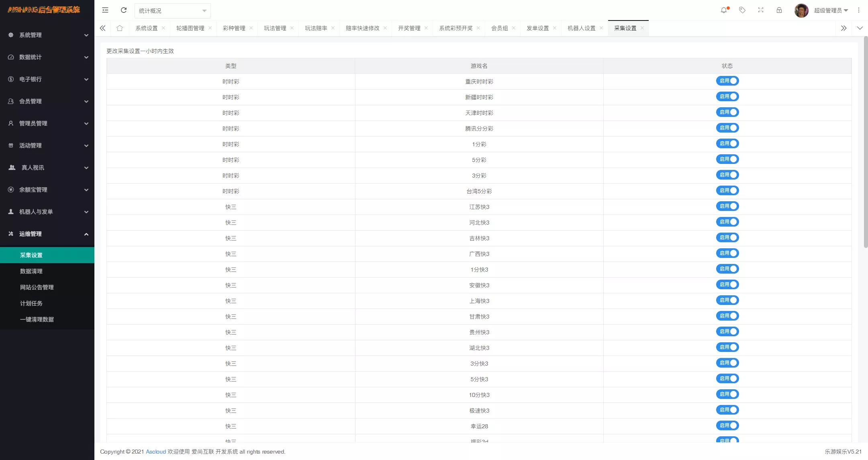Click the home tab icon
The width and height of the screenshot is (868, 460).
point(120,28)
